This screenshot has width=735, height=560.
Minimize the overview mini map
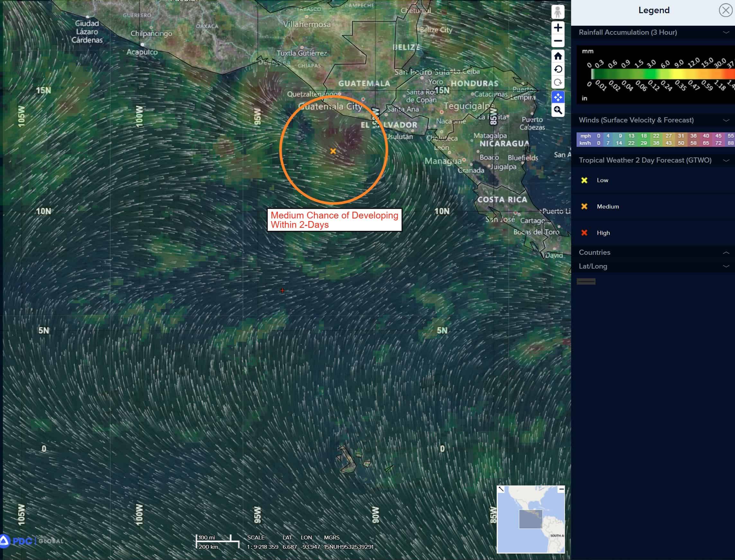point(561,489)
